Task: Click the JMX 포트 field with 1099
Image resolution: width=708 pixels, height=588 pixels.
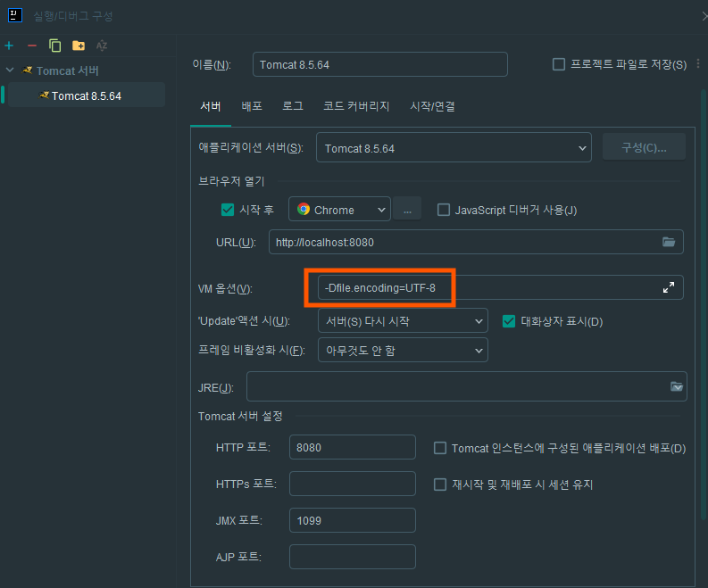Action: (x=352, y=520)
